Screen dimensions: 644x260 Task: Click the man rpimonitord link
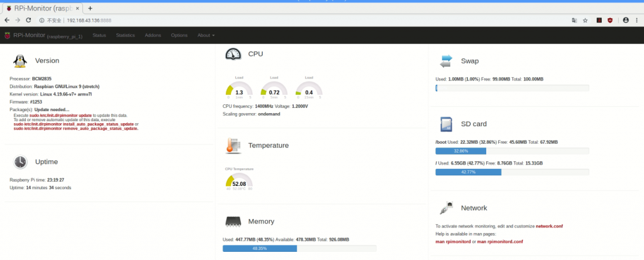pos(453,242)
